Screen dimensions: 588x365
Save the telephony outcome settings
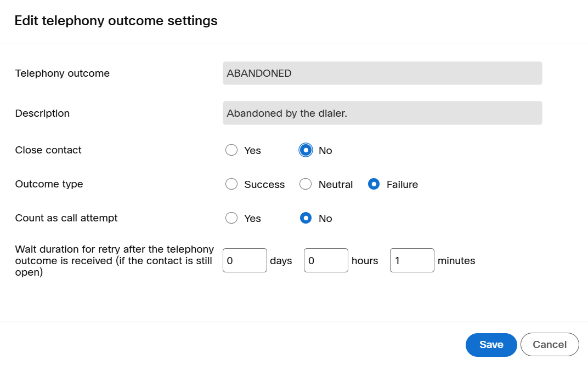491,345
